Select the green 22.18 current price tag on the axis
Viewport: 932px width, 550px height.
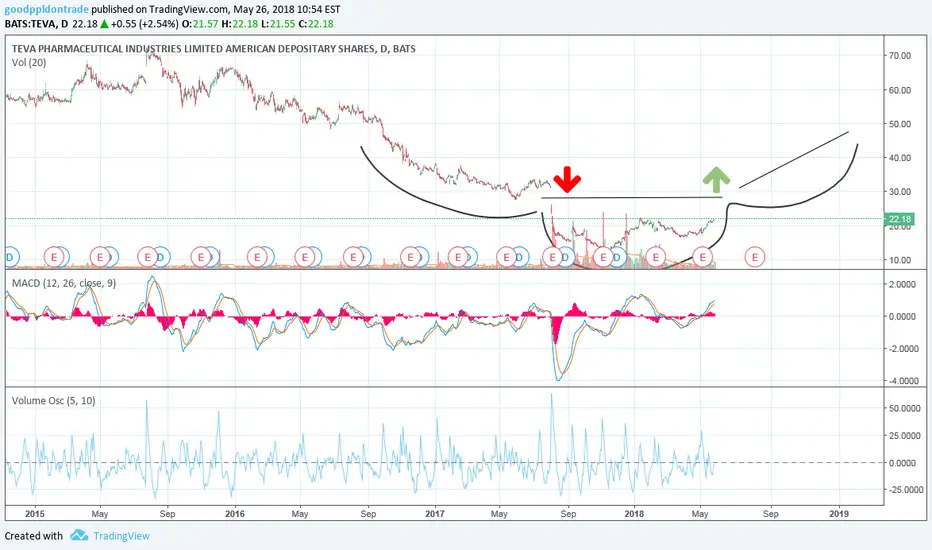pos(899,219)
